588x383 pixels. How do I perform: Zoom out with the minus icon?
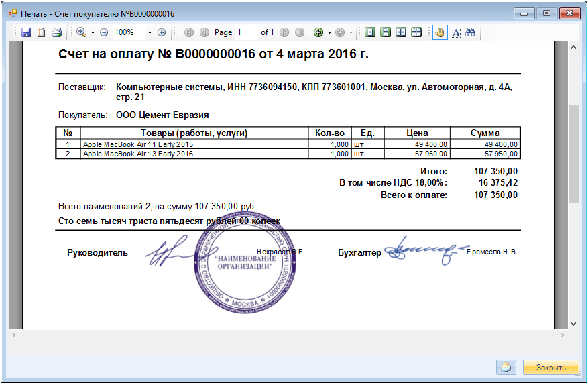[104, 33]
